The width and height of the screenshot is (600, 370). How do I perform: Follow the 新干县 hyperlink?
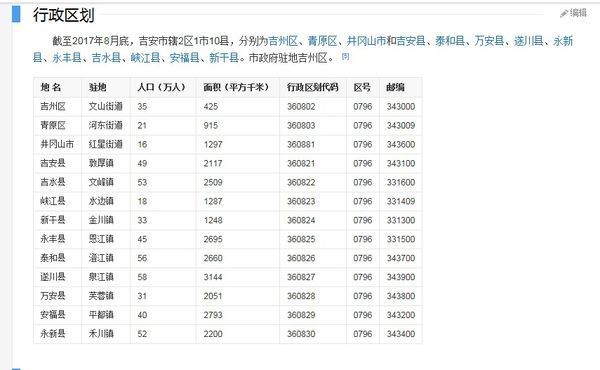(224, 58)
